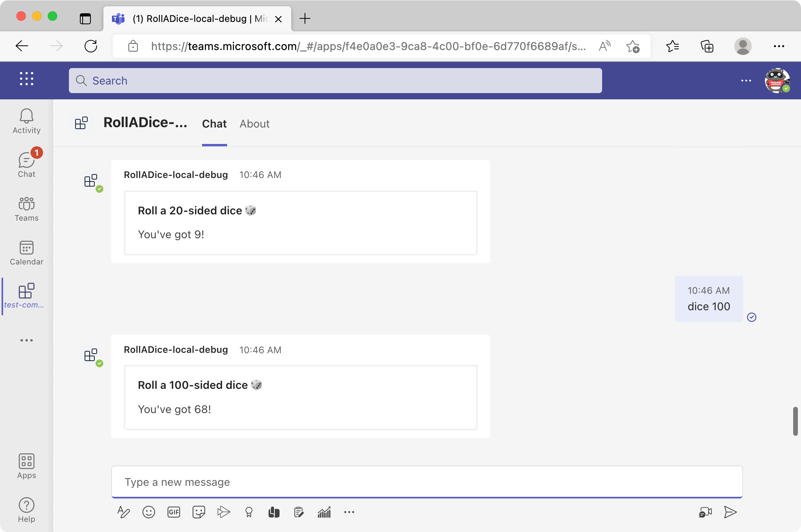This screenshot has height=532, width=801.
Task: Insert an emoji into the message
Action: point(148,512)
